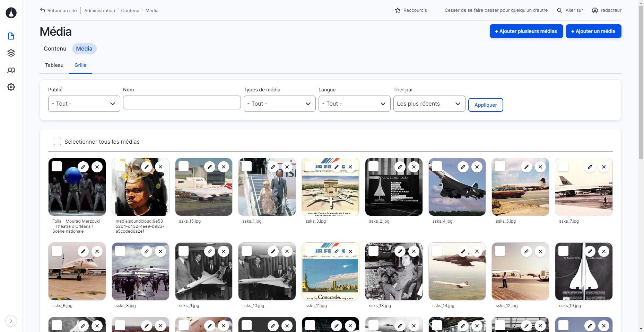Edit ssks_13.jpg with pencil icon
Screen dimensions: 644x332
pyautogui.click(x=400, y=251)
